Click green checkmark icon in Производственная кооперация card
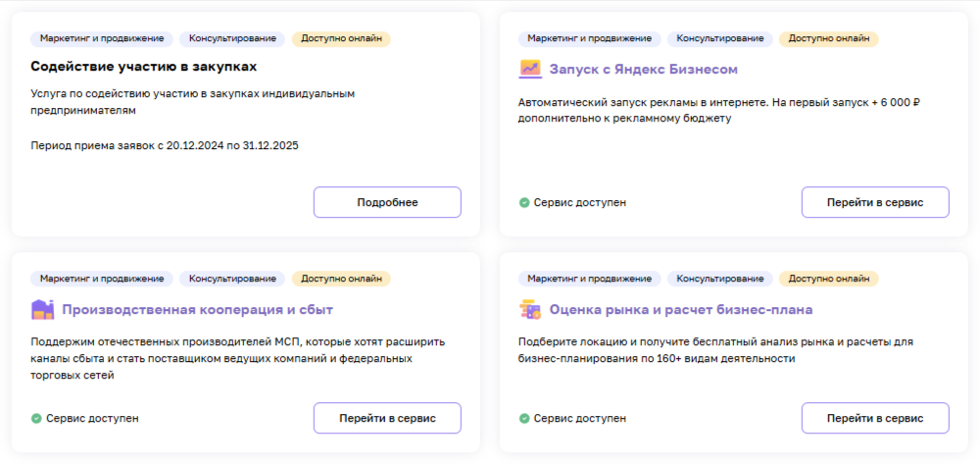Image resolution: width=980 pixels, height=464 pixels. coord(36,418)
